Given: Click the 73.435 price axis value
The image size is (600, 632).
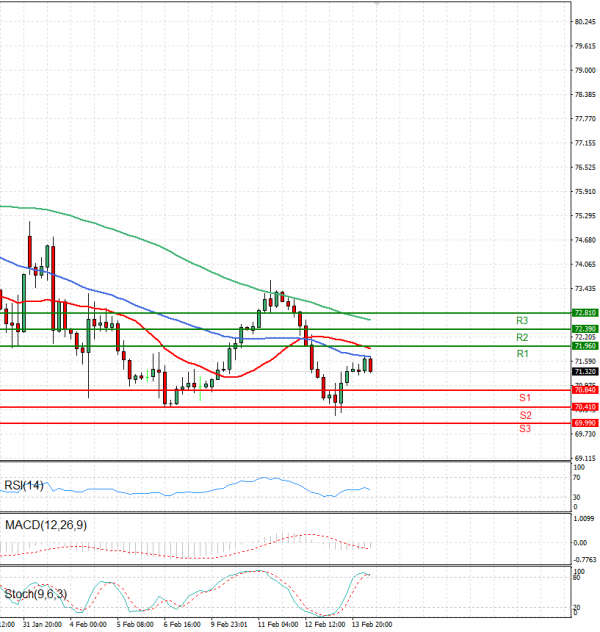Looking at the screenshot, I should click(585, 289).
